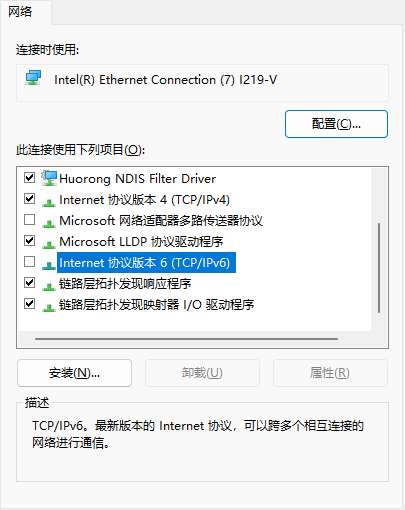Disable the TCP/IPv4 checkbox
This screenshot has width=405, height=510.
tap(30, 199)
